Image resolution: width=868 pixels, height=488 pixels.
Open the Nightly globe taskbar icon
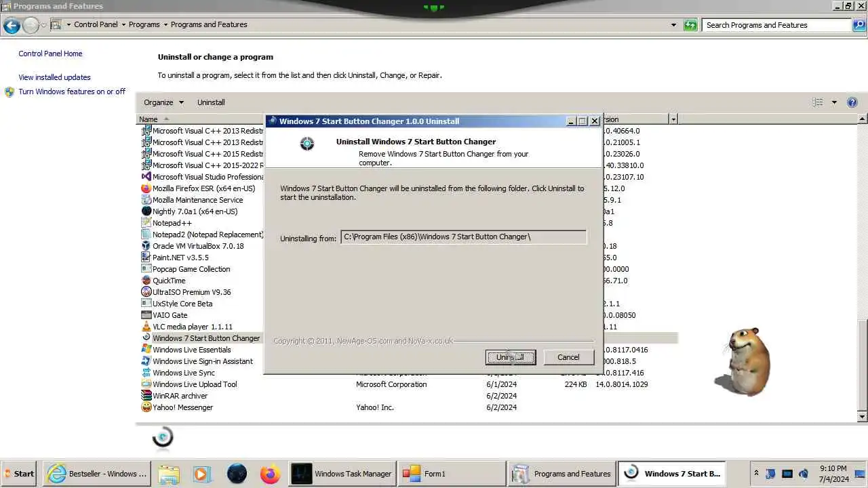(x=237, y=474)
